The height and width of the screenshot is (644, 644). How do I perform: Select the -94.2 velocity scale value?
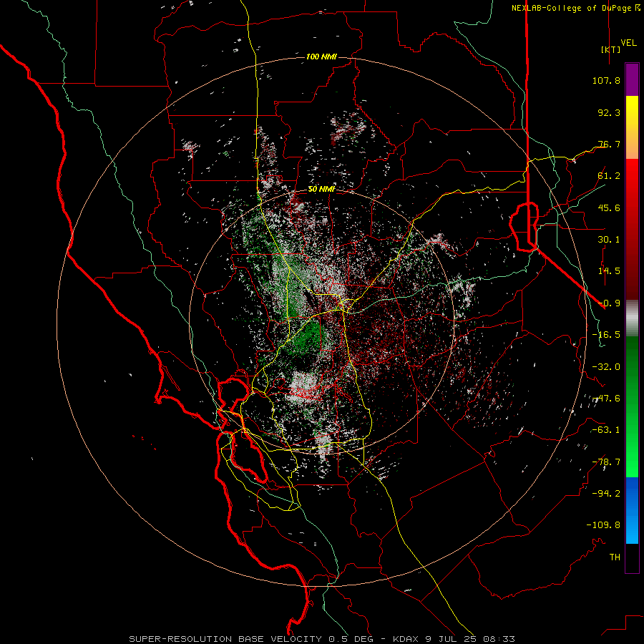[606, 494]
